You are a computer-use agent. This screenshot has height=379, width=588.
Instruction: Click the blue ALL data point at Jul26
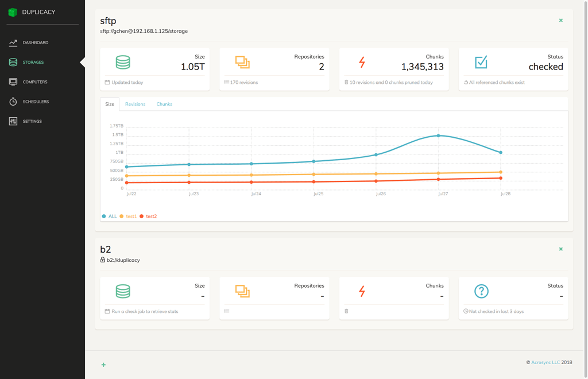coord(376,154)
